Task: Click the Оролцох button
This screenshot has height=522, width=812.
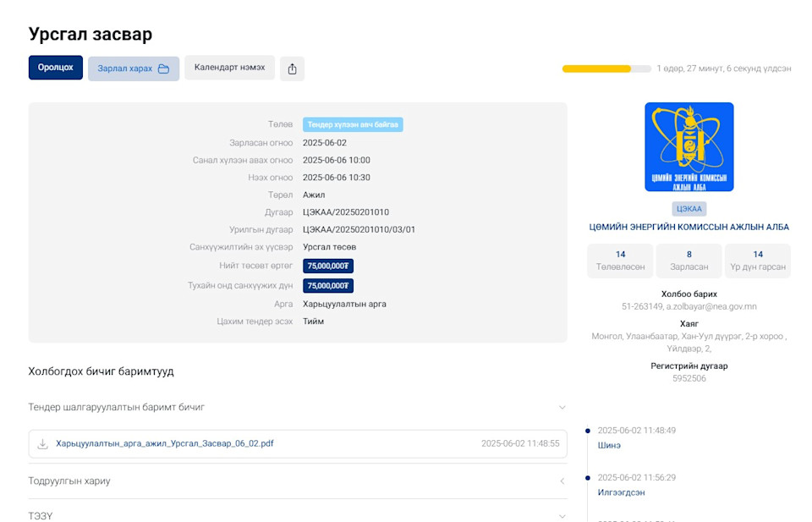Action: (x=56, y=68)
